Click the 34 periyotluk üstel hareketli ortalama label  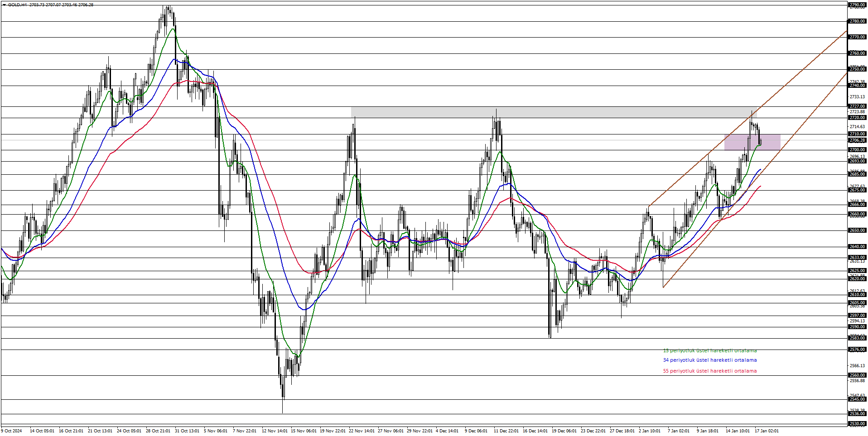pos(710,360)
